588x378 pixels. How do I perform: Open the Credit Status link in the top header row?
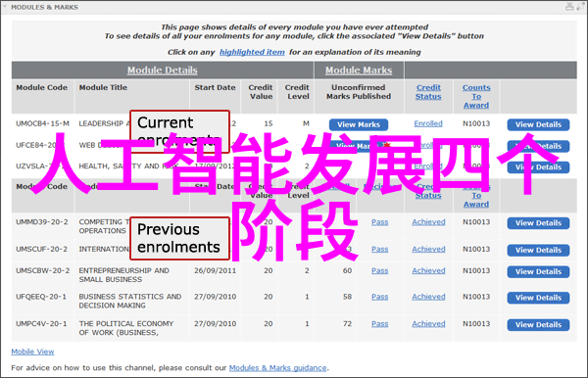tap(428, 92)
